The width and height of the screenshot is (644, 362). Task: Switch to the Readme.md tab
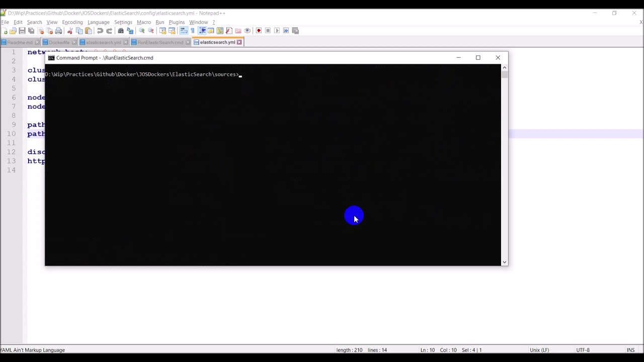[x=19, y=42]
